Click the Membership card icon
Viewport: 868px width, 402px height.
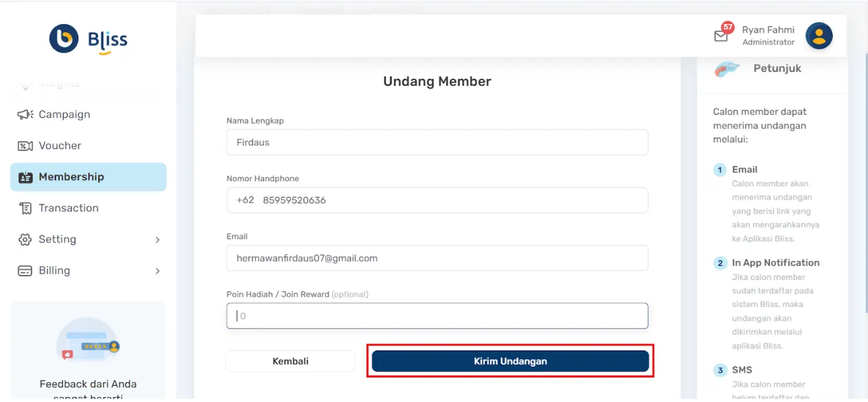[24, 177]
